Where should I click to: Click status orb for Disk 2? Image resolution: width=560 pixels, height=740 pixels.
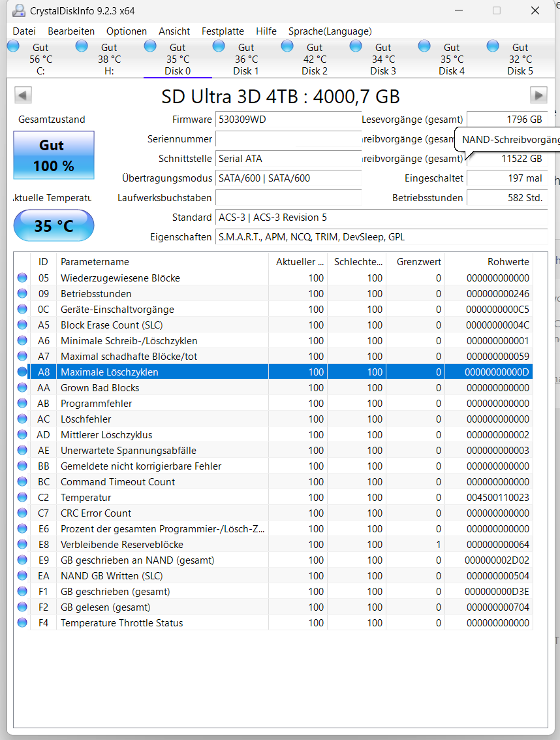tap(287, 46)
